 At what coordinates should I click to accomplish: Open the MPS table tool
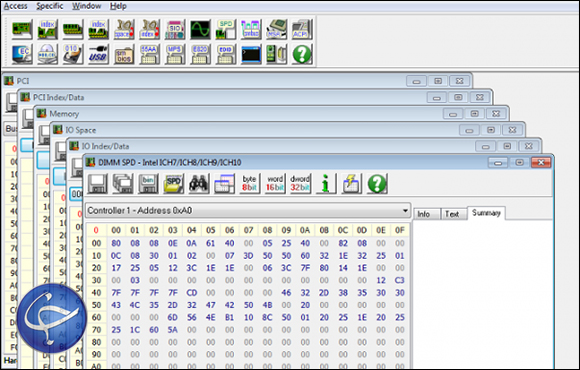point(175,54)
